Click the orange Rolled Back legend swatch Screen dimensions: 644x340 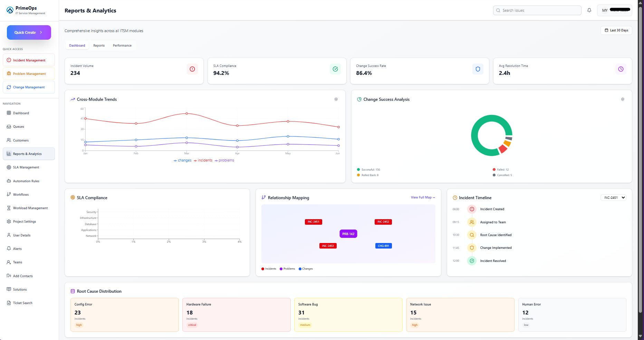tap(358, 175)
